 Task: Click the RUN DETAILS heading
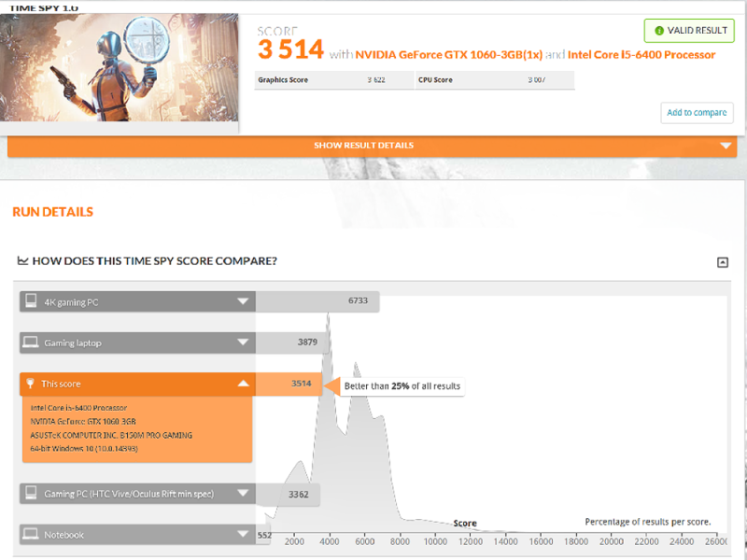tap(53, 212)
